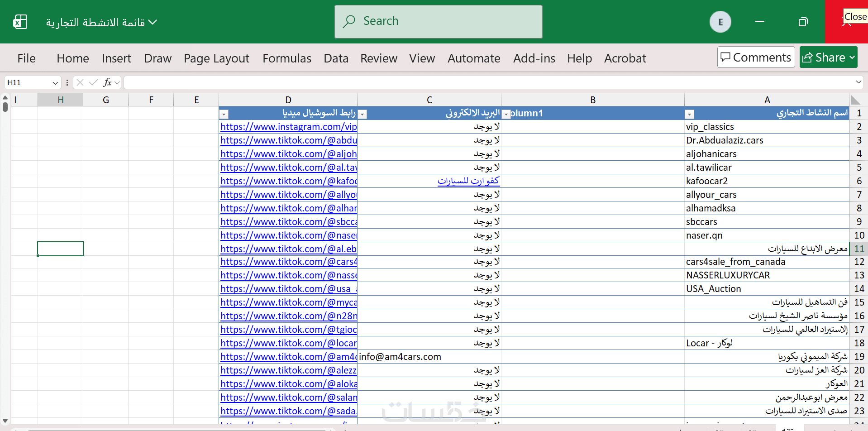Open the Help tab

580,58
